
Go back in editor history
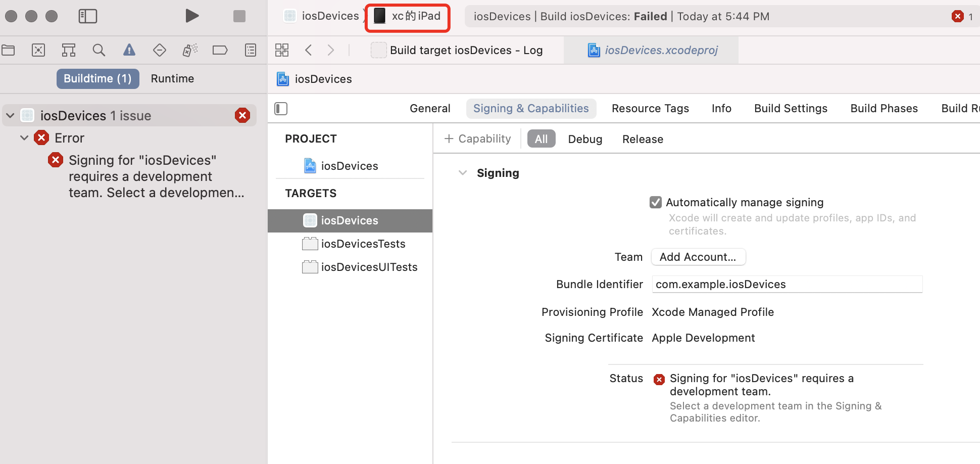pos(309,50)
